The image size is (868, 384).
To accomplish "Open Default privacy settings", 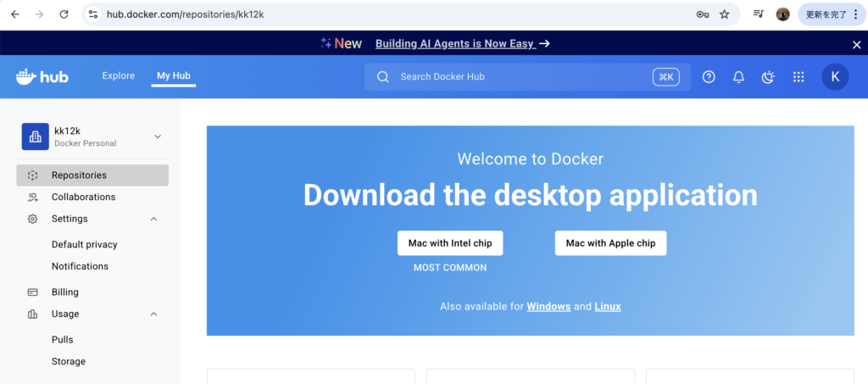I will click(85, 245).
